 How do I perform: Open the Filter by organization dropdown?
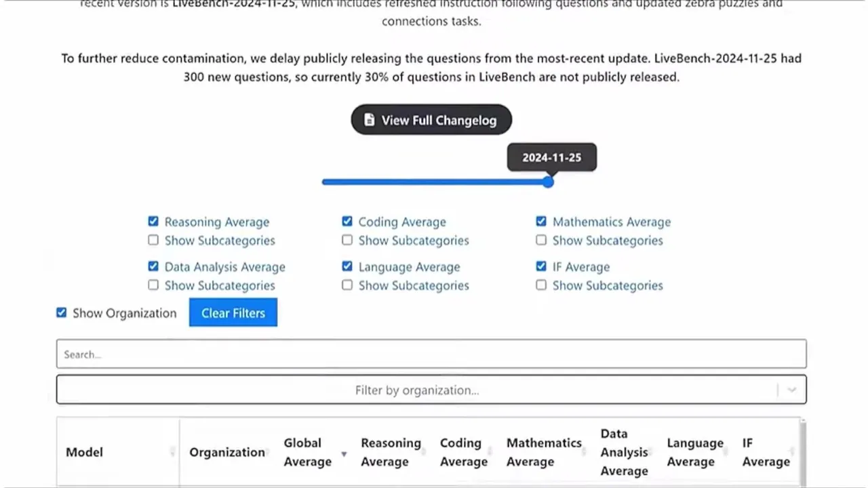click(431, 390)
